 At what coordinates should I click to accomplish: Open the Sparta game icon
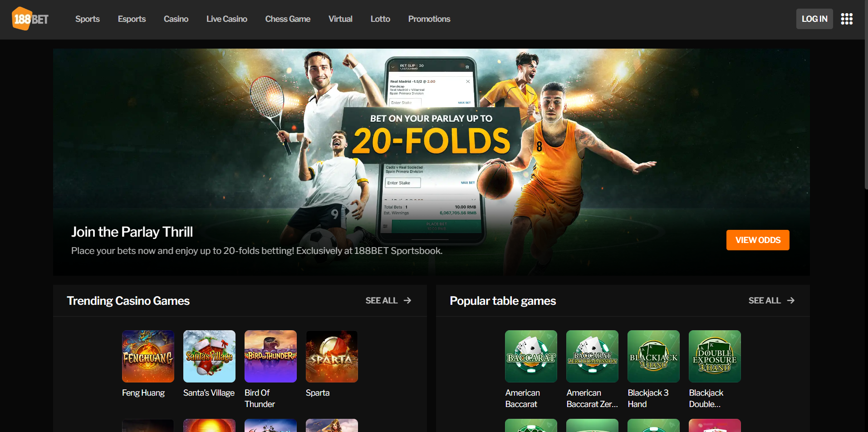(x=332, y=356)
